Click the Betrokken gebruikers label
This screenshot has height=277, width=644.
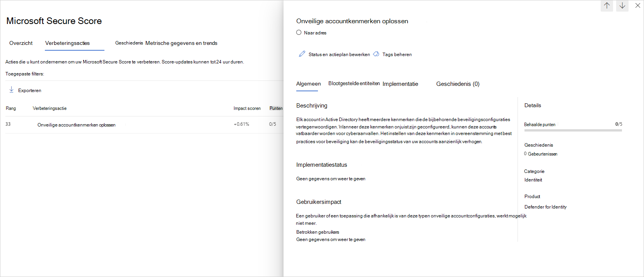318,232
